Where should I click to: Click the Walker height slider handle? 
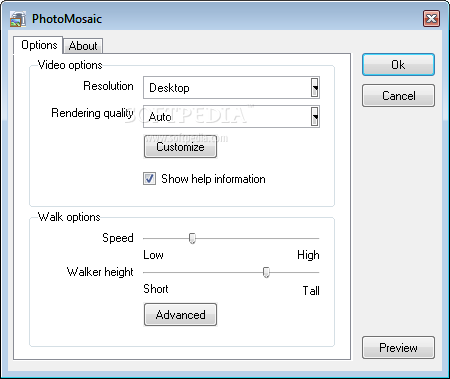(x=266, y=272)
